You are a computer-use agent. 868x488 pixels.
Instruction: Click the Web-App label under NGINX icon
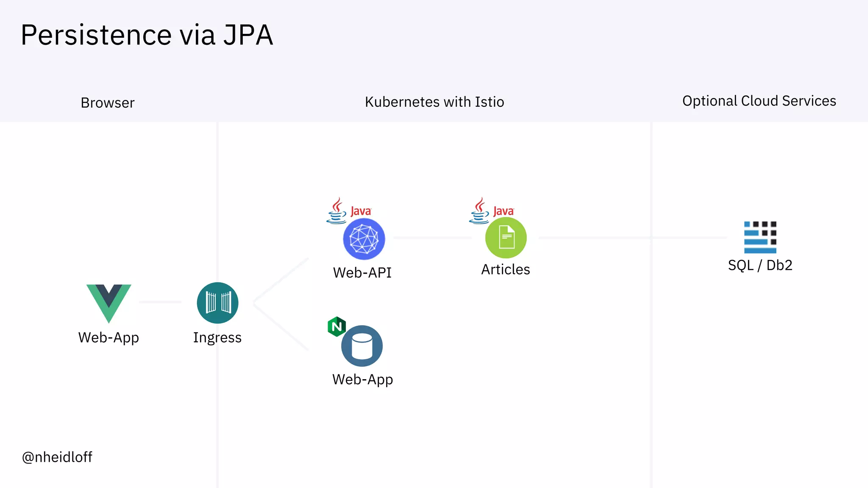(363, 380)
